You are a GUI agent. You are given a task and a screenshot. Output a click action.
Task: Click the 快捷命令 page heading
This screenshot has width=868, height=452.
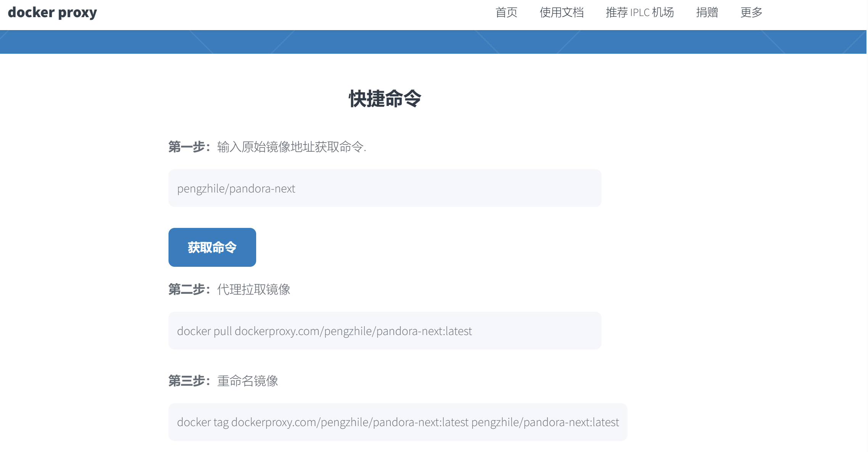click(x=385, y=99)
